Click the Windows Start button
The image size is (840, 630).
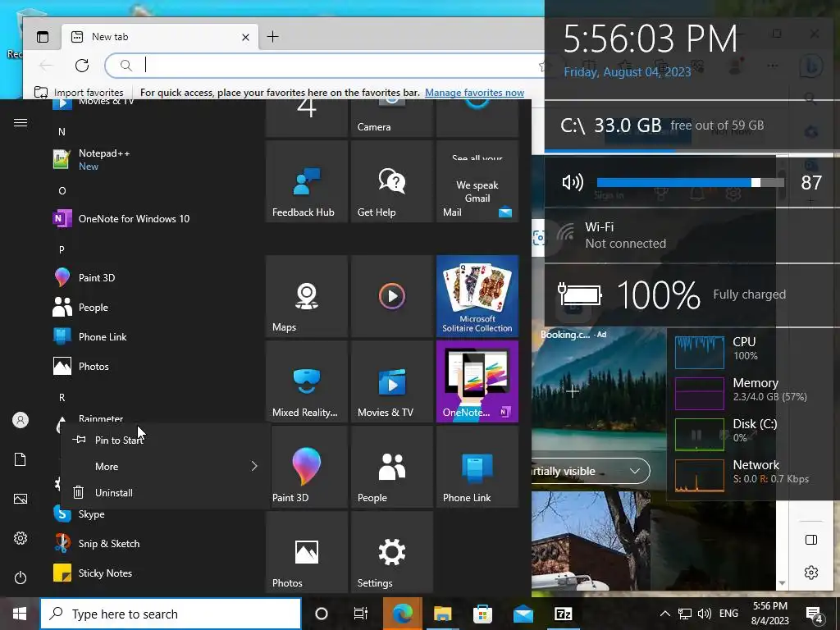(20, 614)
